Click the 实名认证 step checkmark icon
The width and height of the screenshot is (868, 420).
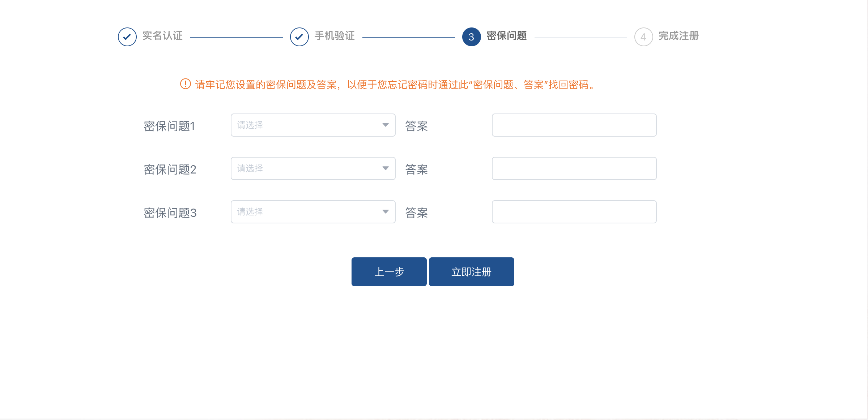click(x=127, y=37)
